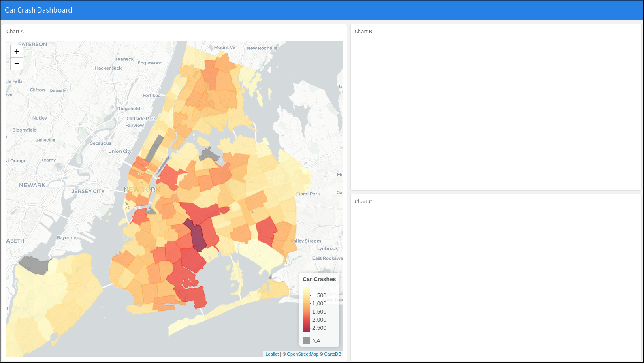The image size is (644, 363).
Task: Click the 2,500 legend value label
Action: pyautogui.click(x=319, y=328)
